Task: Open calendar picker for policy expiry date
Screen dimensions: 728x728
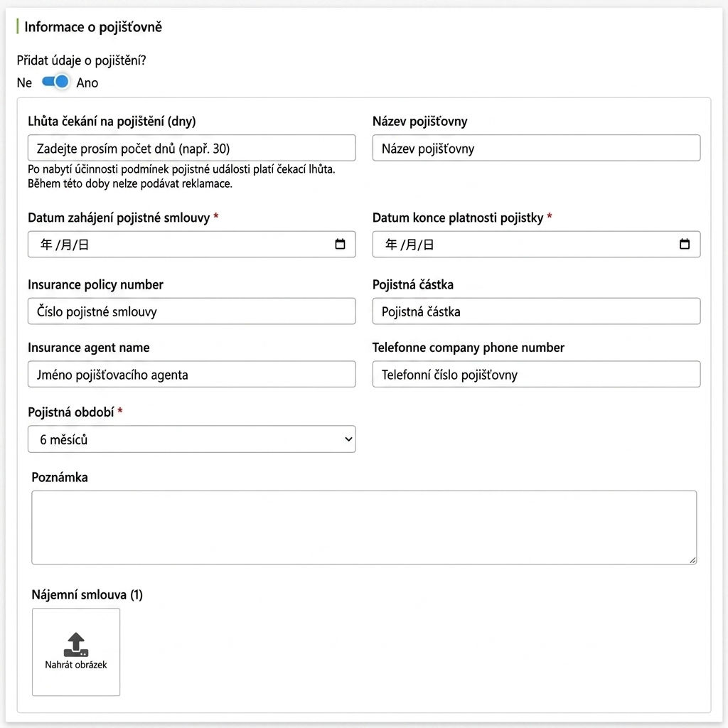Action: coord(685,244)
